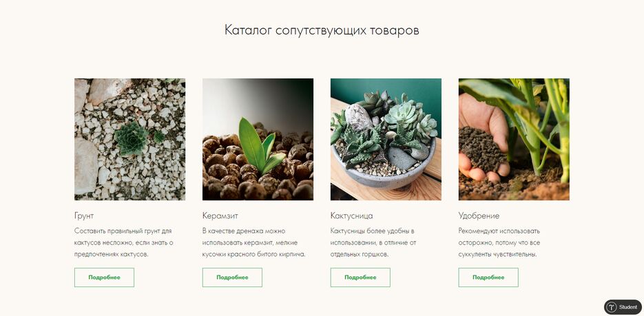644x316 pixels.
Task: Click the Student label in the badge
Action: click(x=628, y=307)
